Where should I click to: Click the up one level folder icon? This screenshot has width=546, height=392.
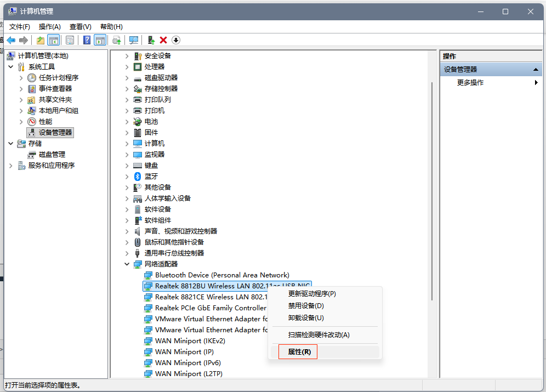pyautogui.click(x=41, y=40)
